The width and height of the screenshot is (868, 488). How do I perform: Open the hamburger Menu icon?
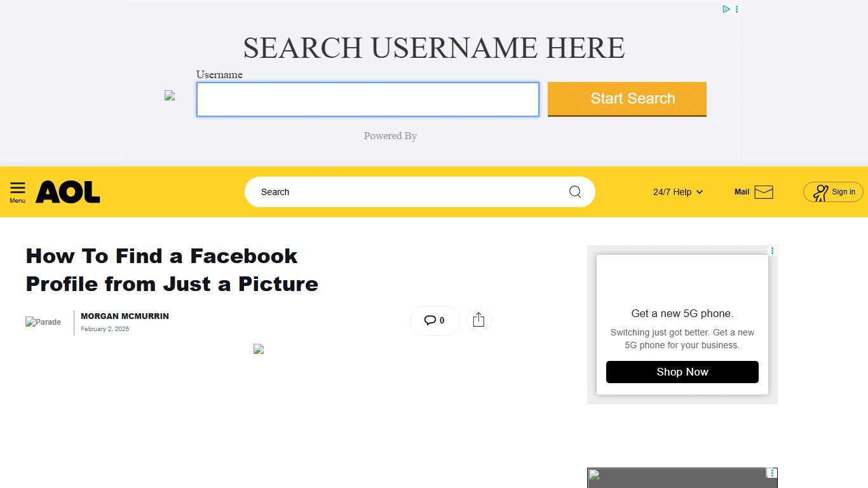coord(17,187)
